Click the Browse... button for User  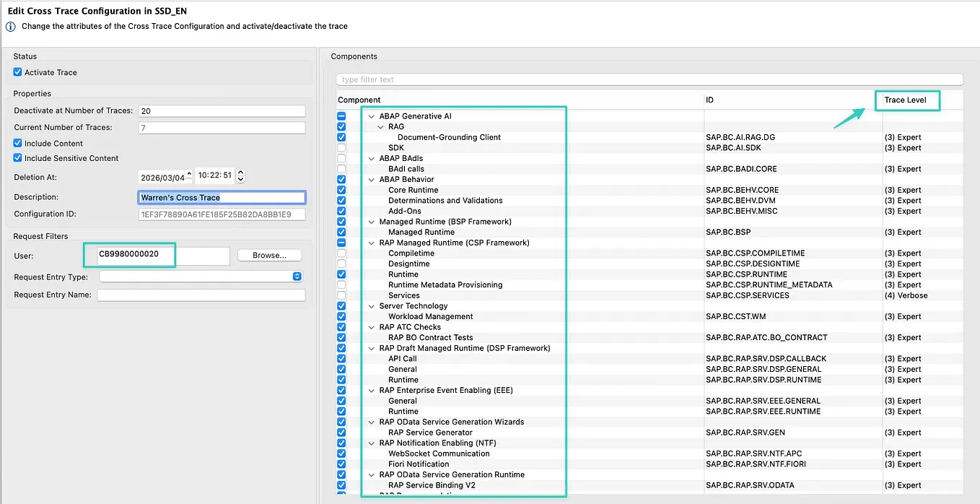pyautogui.click(x=269, y=256)
